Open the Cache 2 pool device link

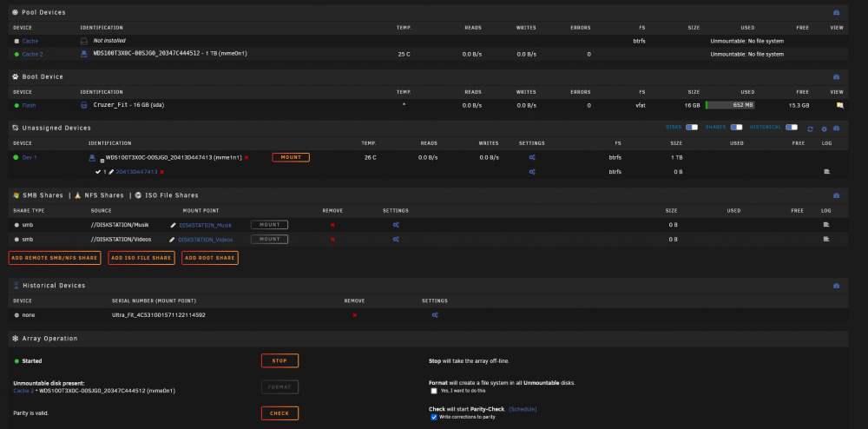(32, 54)
